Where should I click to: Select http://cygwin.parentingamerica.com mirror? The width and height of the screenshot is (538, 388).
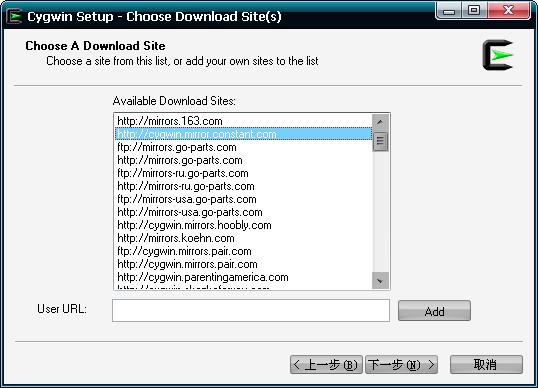(243, 278)
